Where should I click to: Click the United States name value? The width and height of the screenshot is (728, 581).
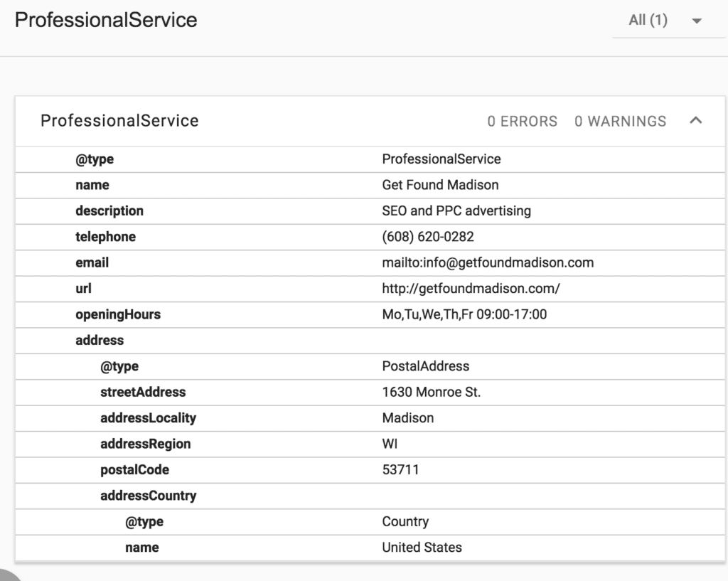[x=422, y=548]
